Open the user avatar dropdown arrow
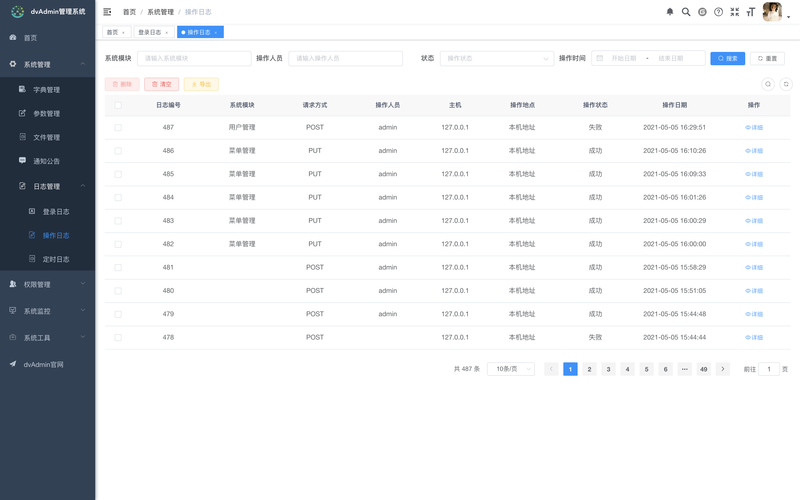This screenshot has height=500, width=800. [788, 17]
